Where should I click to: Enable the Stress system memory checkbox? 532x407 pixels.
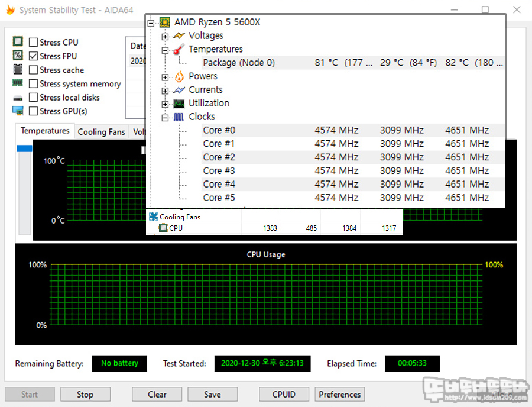pyautogui.click(x=33, y=83)
